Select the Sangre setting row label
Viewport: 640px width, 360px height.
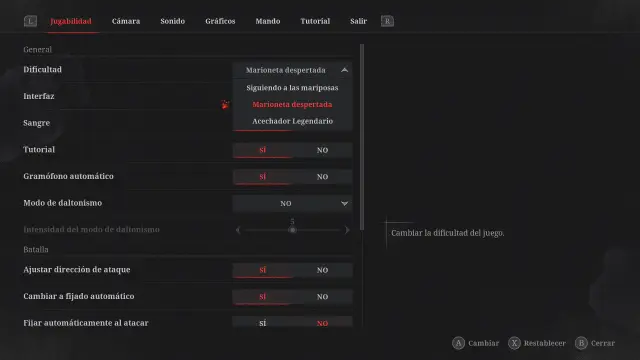coord(36,123)
